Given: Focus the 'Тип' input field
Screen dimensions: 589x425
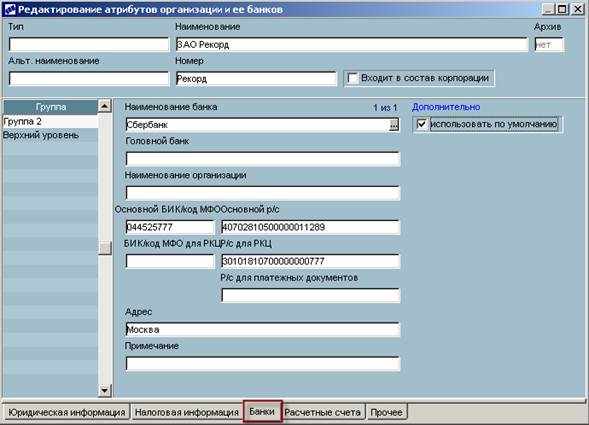Looking at the screenshot, I should pos(89,44).
